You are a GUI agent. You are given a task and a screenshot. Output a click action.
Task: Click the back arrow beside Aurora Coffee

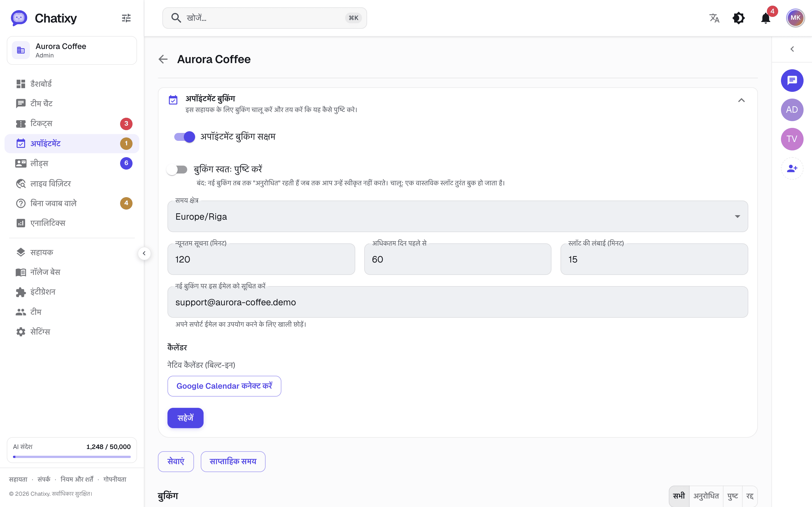pos(163,59)
